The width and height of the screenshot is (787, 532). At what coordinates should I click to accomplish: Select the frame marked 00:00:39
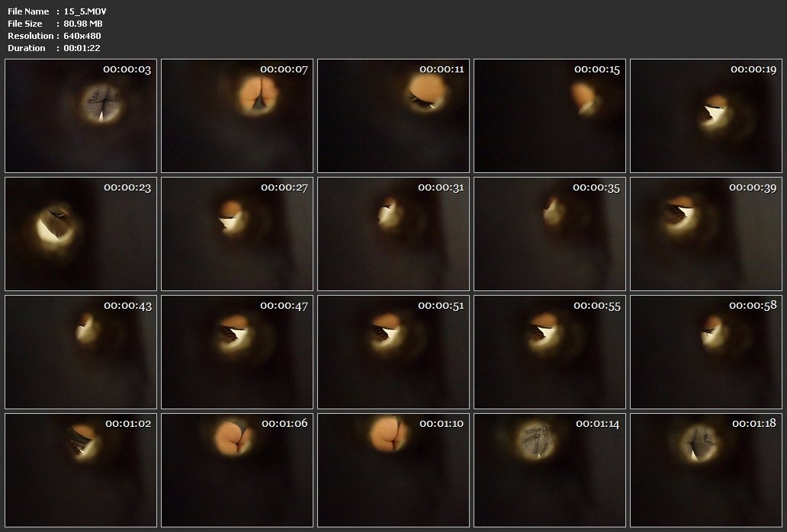[706, 234]
